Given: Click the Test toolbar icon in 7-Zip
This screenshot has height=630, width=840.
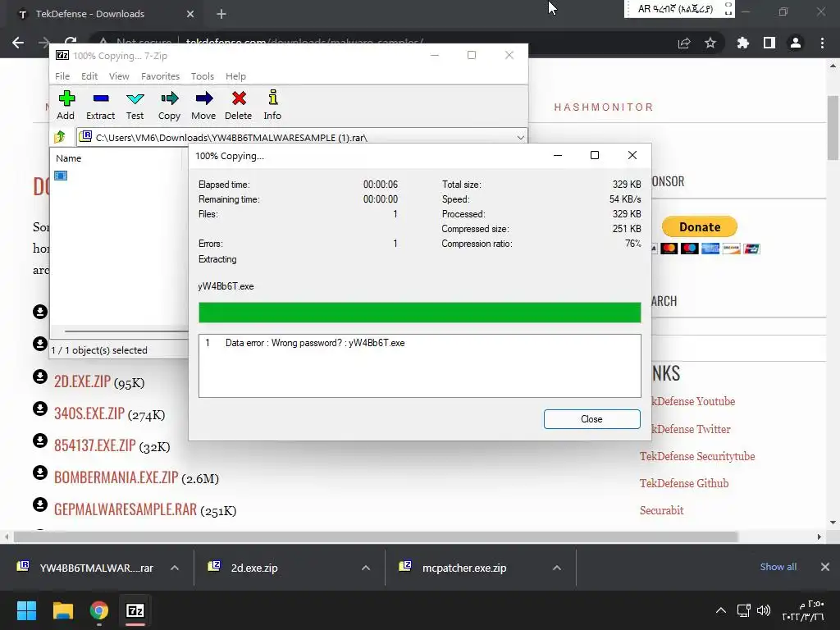Looking at the screenshot, I should pos(135,98).
